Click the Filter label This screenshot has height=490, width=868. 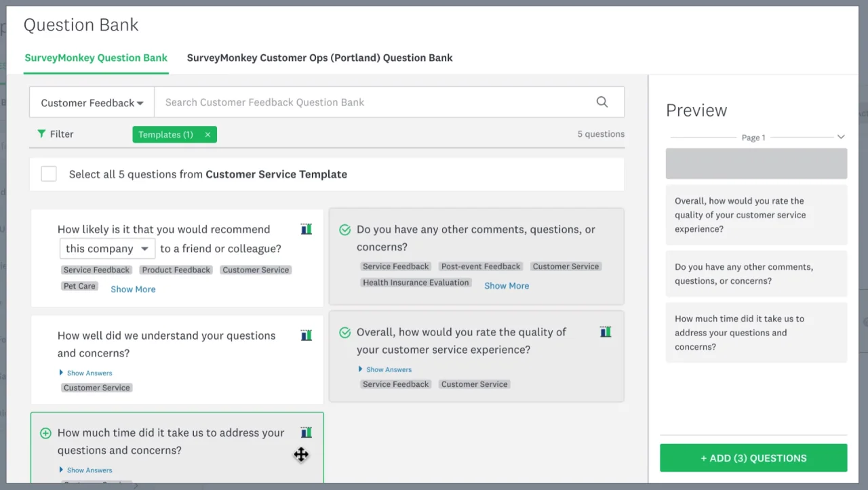coord(62,134)
